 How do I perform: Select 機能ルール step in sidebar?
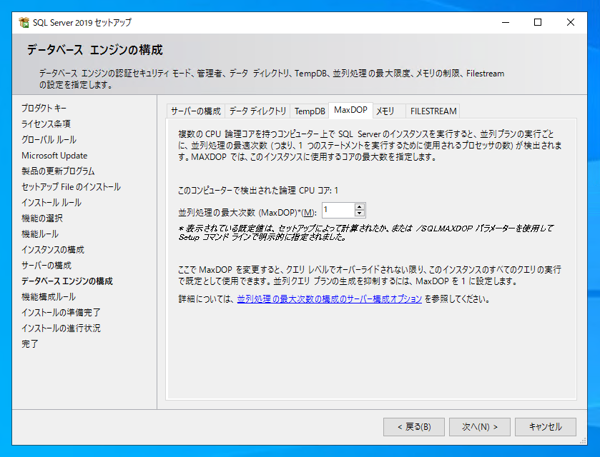pos(40,234)
